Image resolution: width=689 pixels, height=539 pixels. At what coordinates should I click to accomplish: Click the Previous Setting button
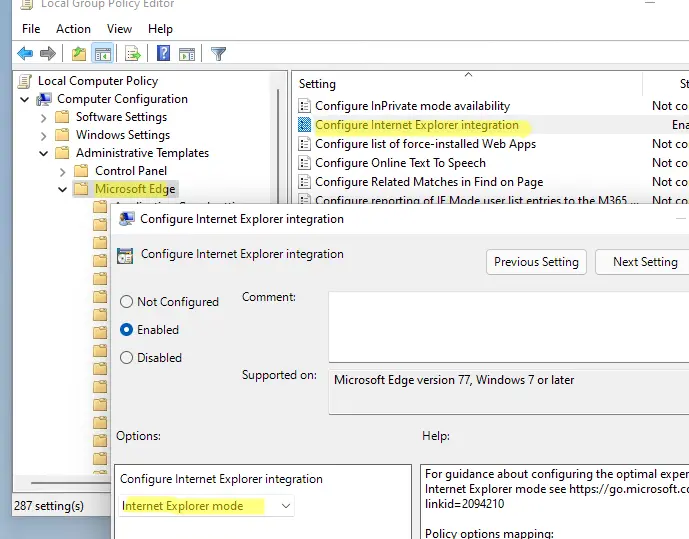[x=536, y=262]
